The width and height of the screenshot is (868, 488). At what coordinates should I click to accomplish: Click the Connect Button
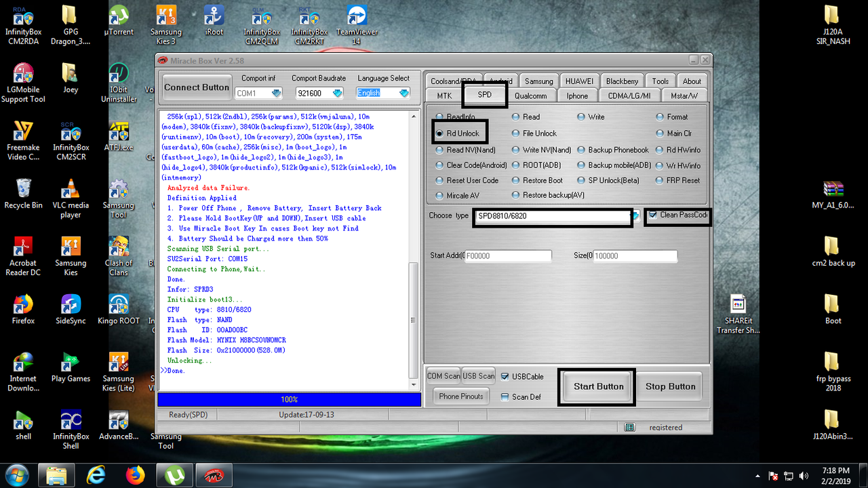197,87
